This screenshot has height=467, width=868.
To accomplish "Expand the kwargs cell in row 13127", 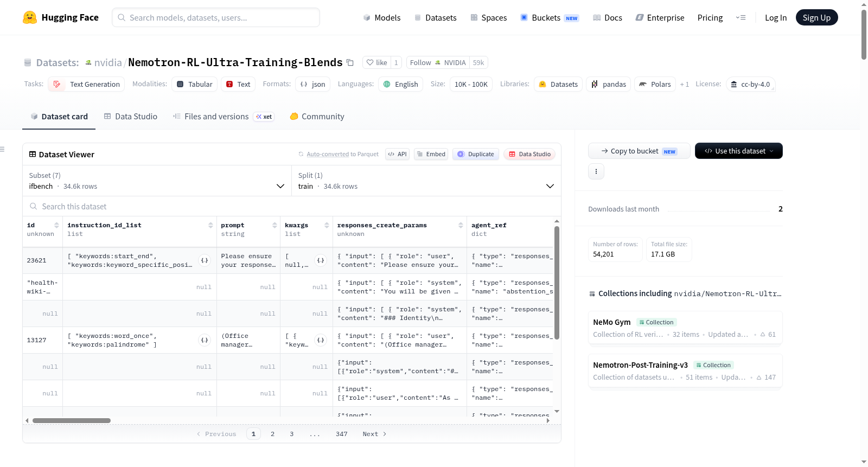I will click(321, 340).
